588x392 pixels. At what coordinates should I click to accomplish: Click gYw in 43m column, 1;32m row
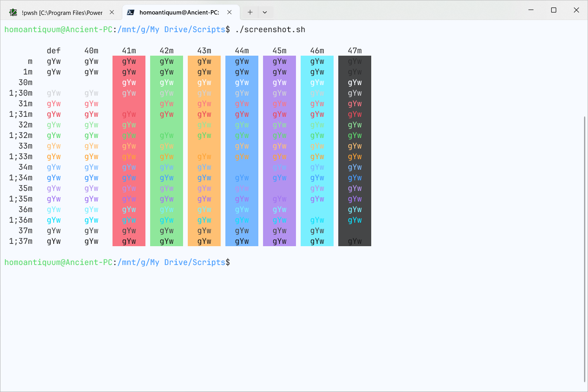pos(204,136)
